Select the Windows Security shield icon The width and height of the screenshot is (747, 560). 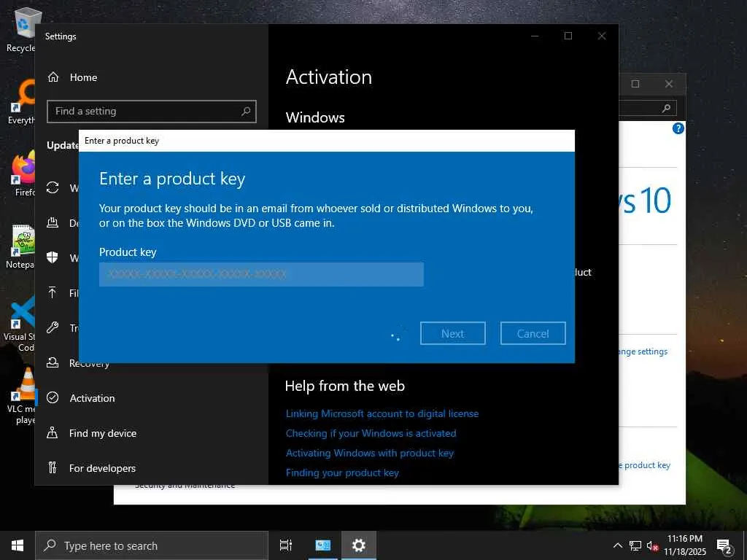click(x=53, y=257)
